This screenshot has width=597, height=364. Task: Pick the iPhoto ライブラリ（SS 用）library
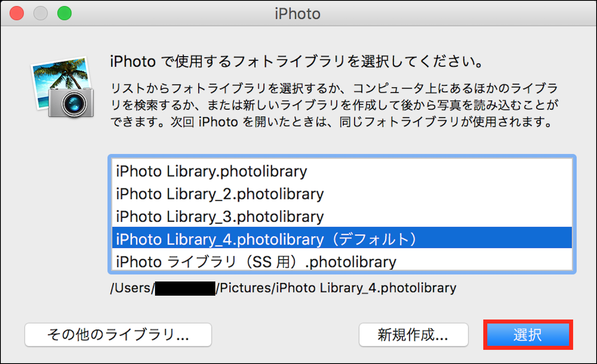coord(256,262)
